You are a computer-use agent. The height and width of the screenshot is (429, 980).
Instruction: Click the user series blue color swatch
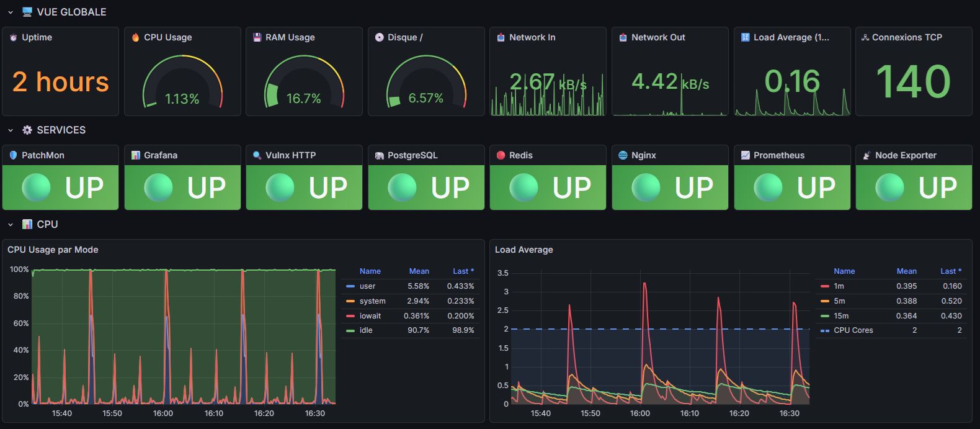(x=350, y=286)
